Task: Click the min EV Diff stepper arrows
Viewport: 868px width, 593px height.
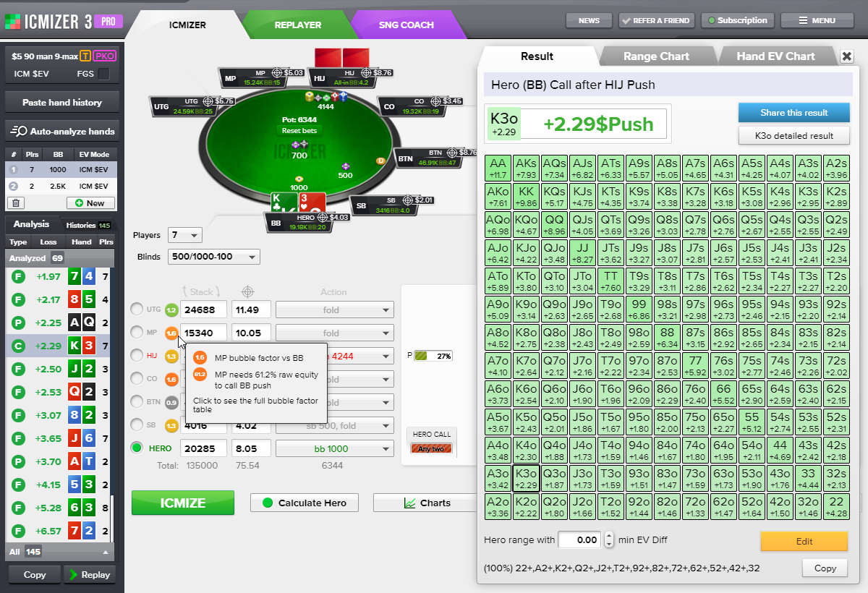Action: (608, 539)
